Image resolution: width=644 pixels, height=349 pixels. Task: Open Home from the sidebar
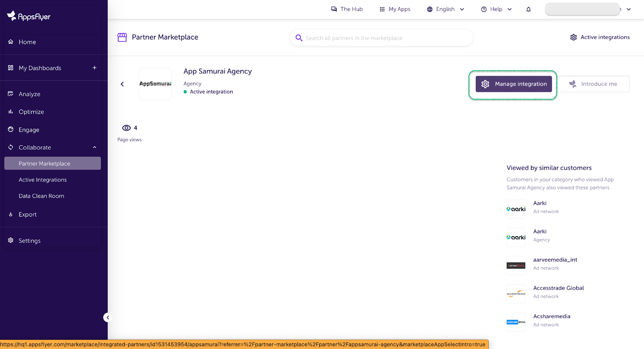pyautogui.click(x=27, y=42)
